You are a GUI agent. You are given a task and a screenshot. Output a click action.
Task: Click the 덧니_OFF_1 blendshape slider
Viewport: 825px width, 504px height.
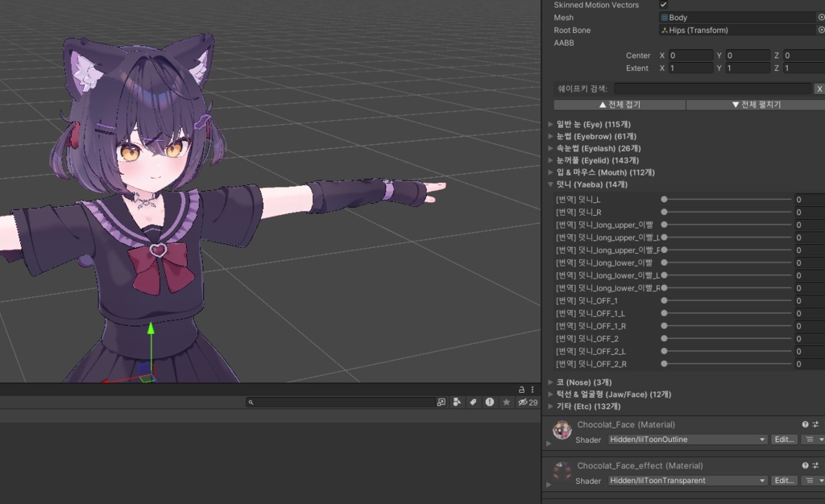point(728,300)
